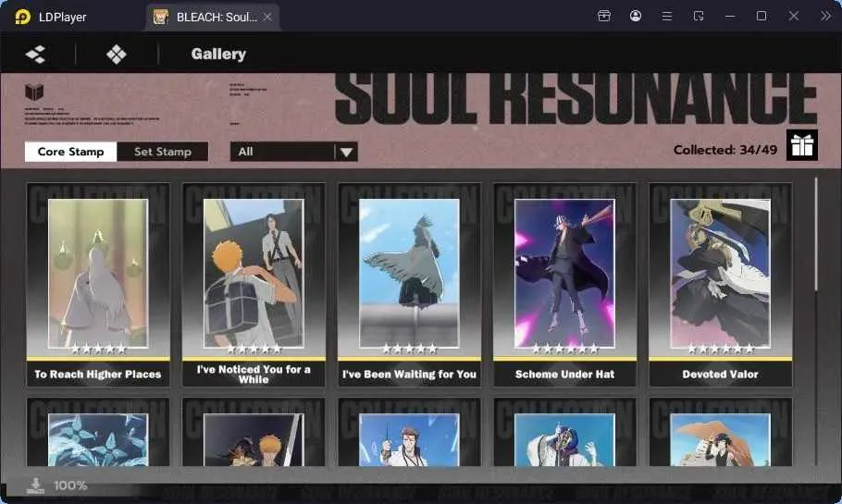Image resolution: width=842 pixels, height=504 pixels.
Task: Click the 100% download progress text
Action: [x=70, y=486]
